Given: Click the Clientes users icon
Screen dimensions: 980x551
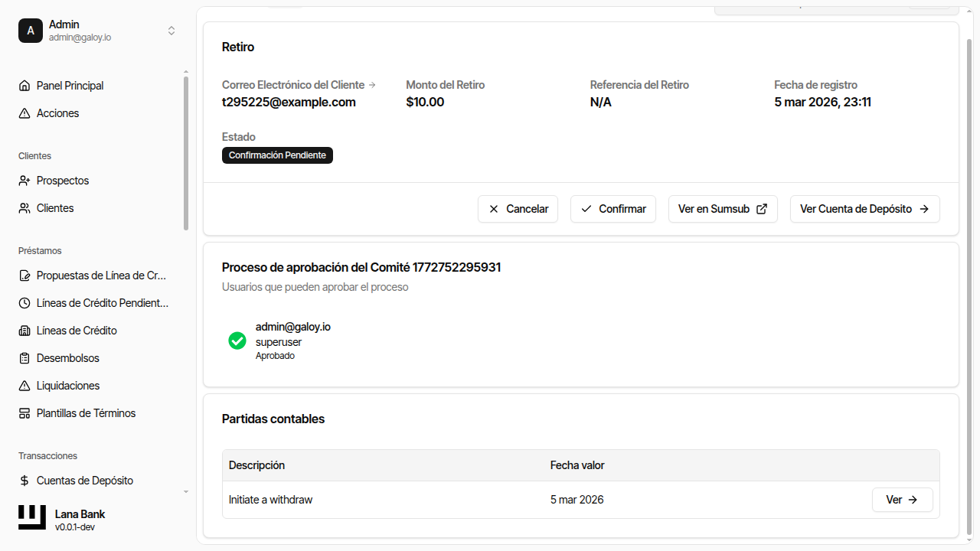Looking at the screenshot, I should click(x=24, y=208).
